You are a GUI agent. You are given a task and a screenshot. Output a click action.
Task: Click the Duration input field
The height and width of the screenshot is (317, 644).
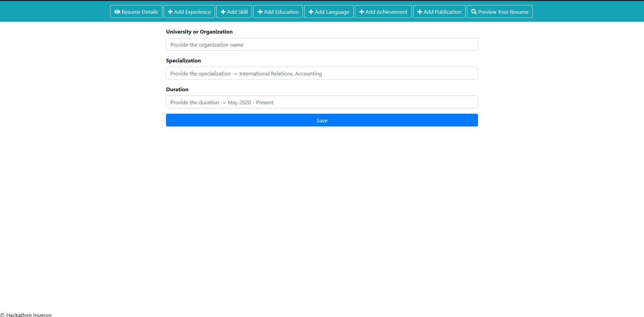click(x=322, y=102)
